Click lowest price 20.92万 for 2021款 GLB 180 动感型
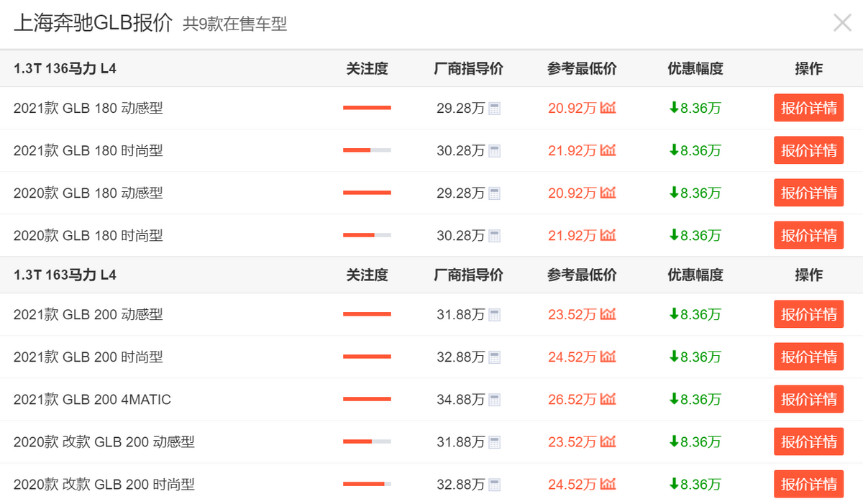Screen dimensions: 863x504 click(x=572, y=109)
